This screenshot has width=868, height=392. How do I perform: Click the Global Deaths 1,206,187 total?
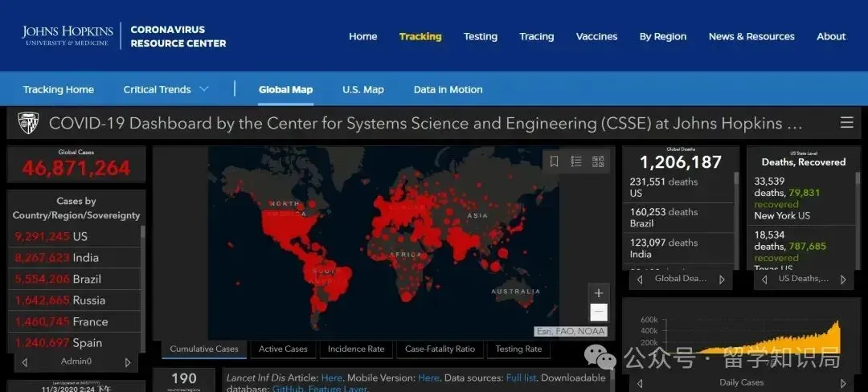click(x=681, y=162)
